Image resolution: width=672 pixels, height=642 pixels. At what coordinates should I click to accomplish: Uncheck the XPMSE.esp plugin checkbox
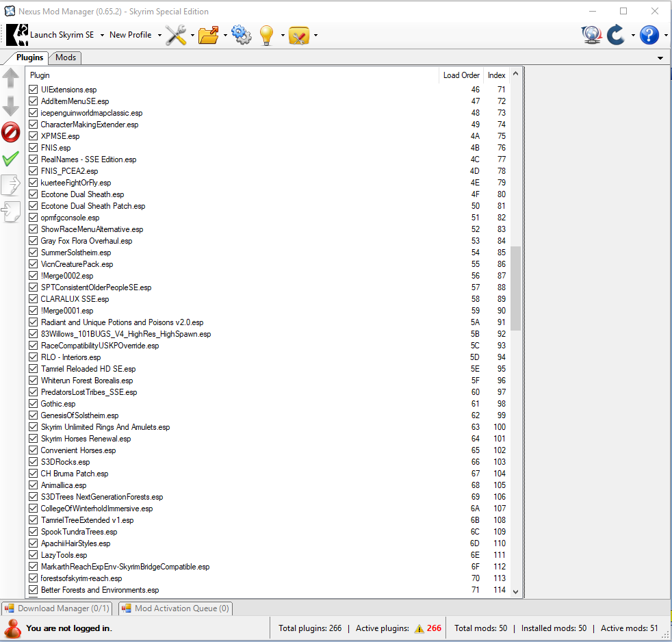tap(34, 136)
